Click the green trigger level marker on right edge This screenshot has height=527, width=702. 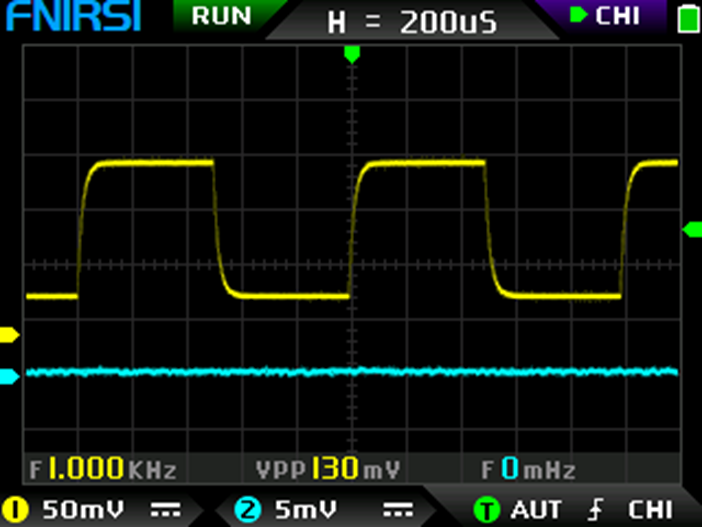pos(691,230)
